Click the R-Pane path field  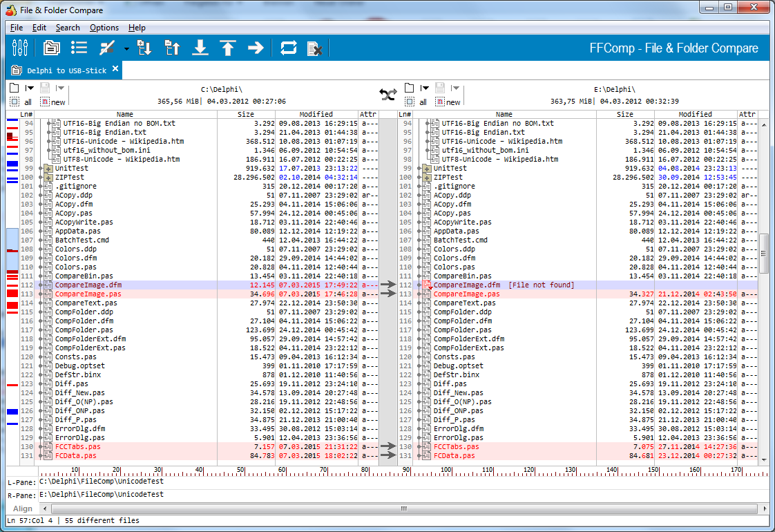(x=403, y=495)
